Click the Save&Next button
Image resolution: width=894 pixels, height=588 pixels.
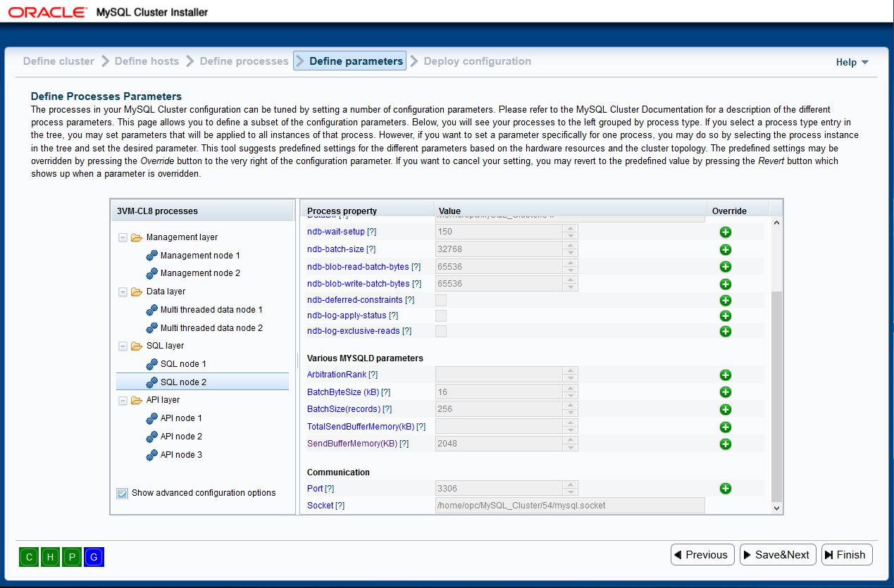[778, 555]
